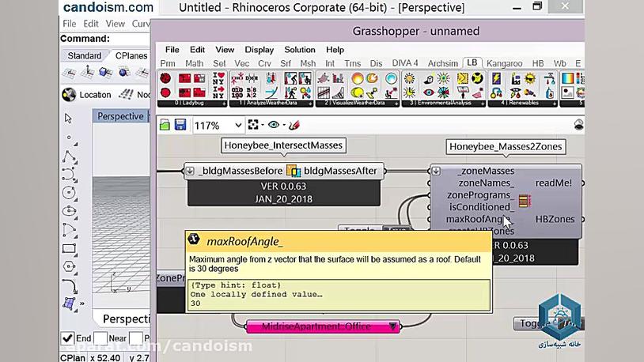Open Grasshopper View menu
This screenshot has height=362, width=644.
225,50
